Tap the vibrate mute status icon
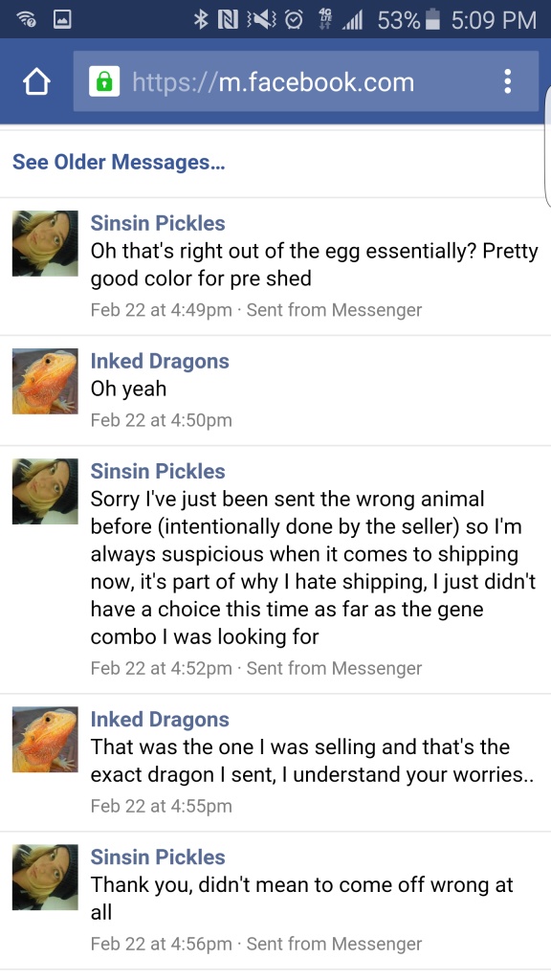This screenshot has height=980, width=551. pos(260,21)
